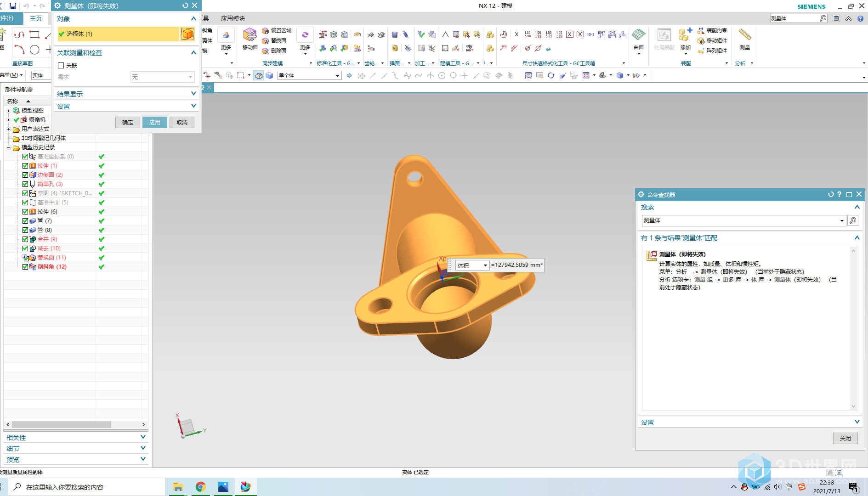Click the shaded cube rendering style icon
868x496 pixels.
tap(620, 75)
